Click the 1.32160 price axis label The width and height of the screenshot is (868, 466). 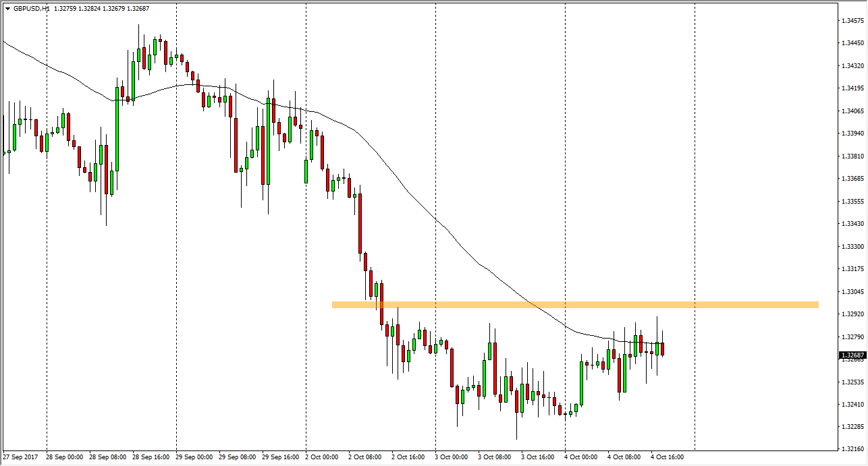click(x=852, y=449)
